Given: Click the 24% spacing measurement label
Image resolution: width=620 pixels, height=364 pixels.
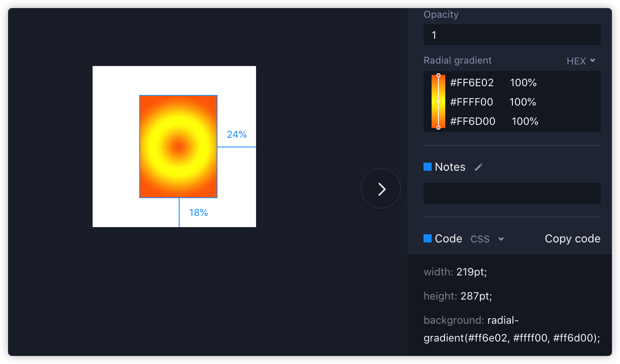Looking at the screenshot, I should [237, 134].
